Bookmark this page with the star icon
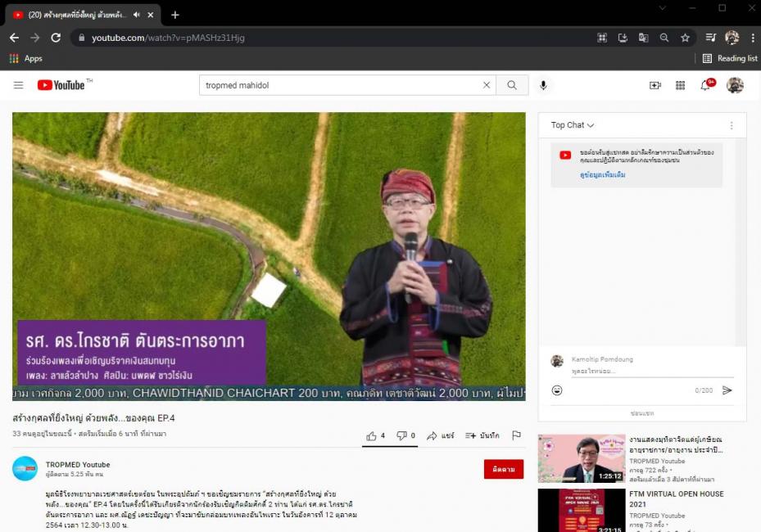761x532 pixels. tap(685, 38)
